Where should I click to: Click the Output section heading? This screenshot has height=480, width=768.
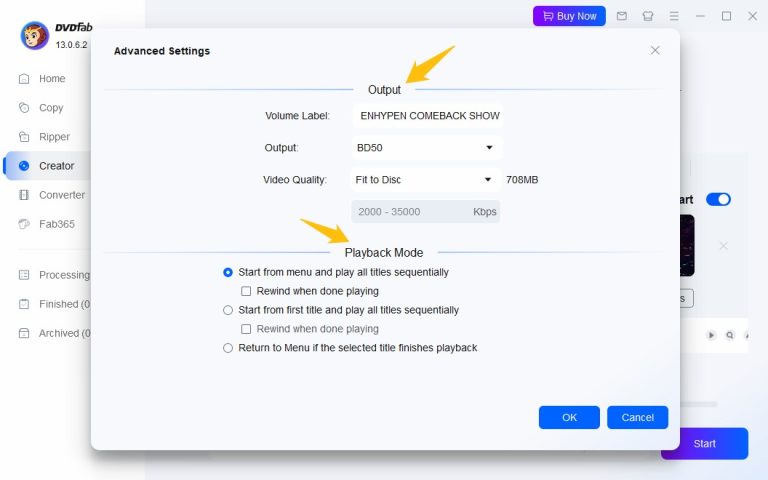click(384, 90)
